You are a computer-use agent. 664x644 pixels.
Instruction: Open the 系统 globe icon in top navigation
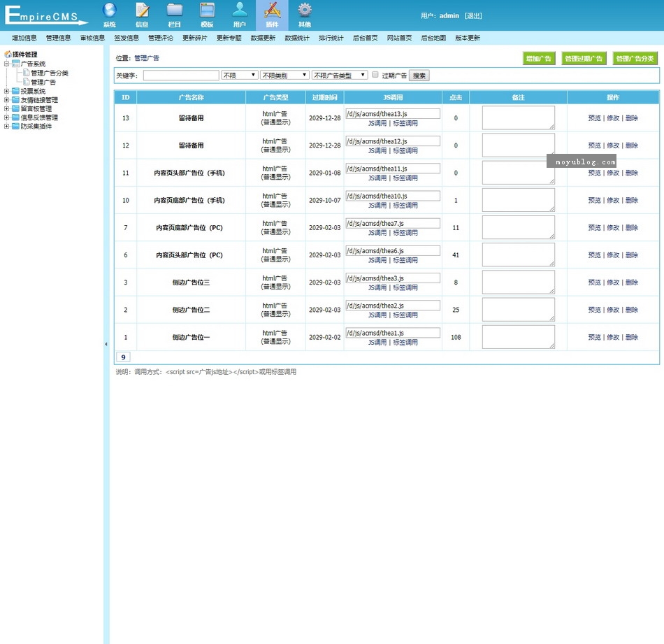(109, 10)
